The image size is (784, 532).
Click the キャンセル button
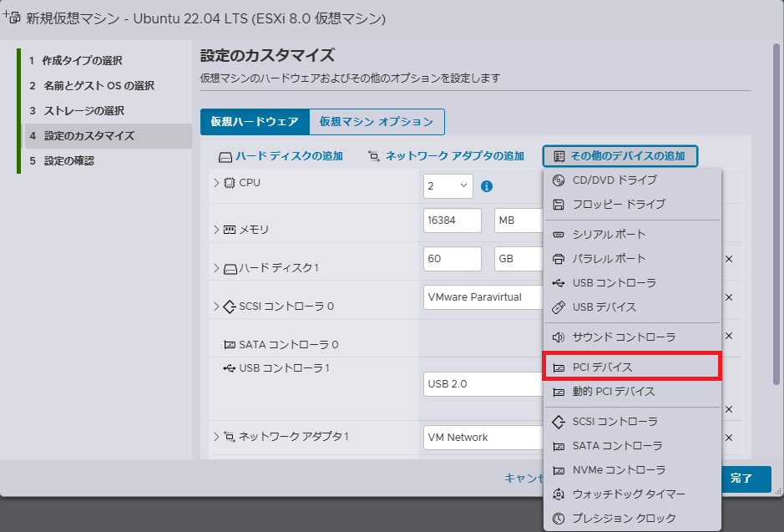pyautogui.click(x=524, y=479)
